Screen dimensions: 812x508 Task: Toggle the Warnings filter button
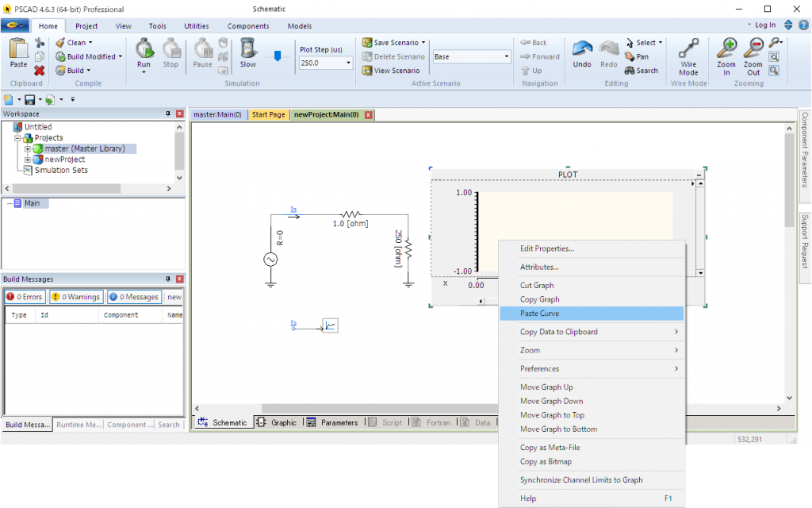coord(76,297)
